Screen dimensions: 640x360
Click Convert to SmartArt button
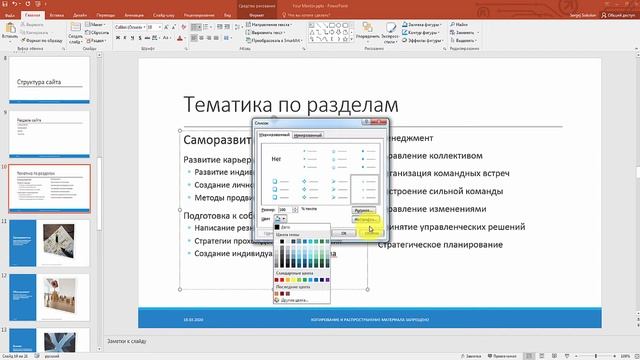click(x=274, y=40)
